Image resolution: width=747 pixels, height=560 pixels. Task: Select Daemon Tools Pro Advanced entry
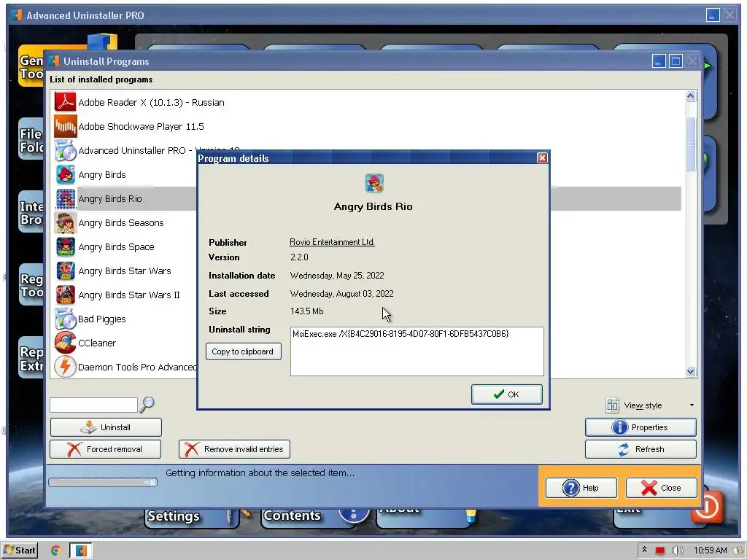pyautogui.click(x=137, y=367)
